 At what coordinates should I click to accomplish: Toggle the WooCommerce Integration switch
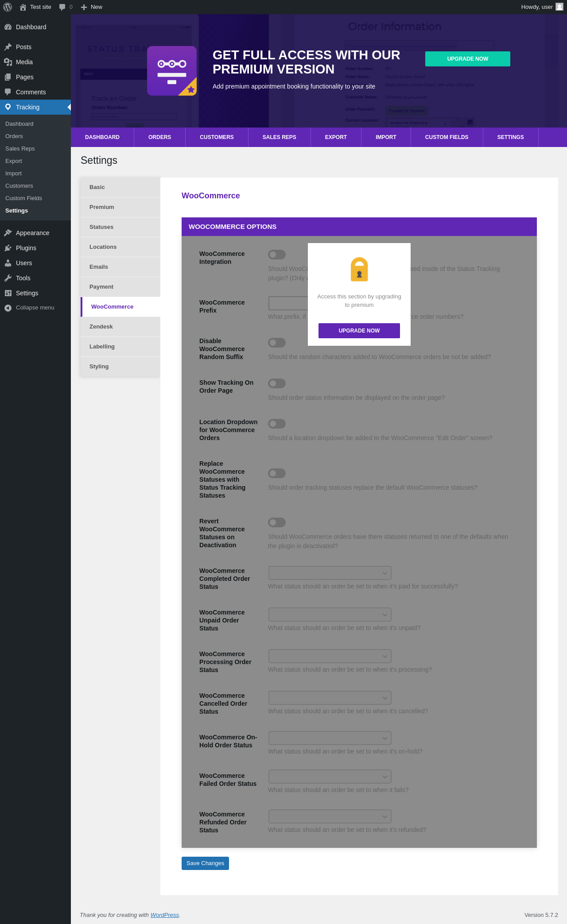point(277,255)
